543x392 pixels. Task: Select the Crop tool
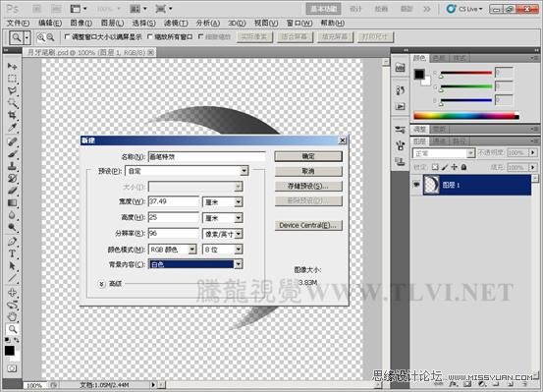tap(12, 115)
